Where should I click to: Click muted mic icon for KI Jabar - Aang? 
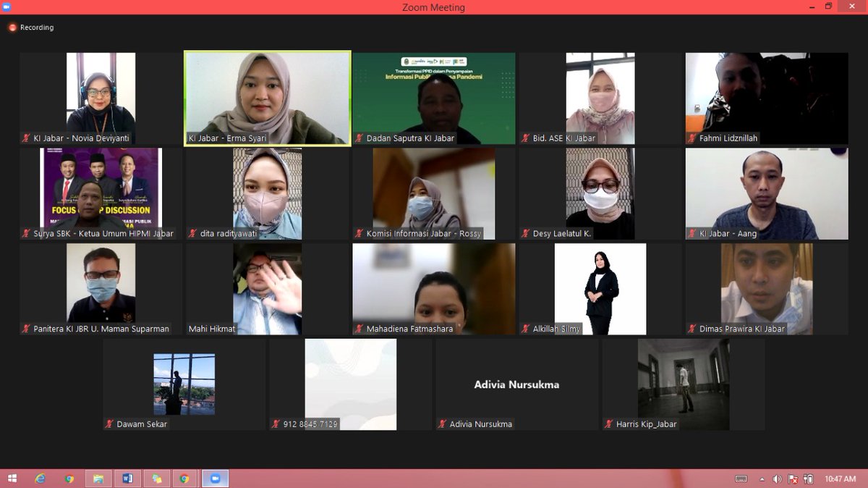[x=692, y=234]
